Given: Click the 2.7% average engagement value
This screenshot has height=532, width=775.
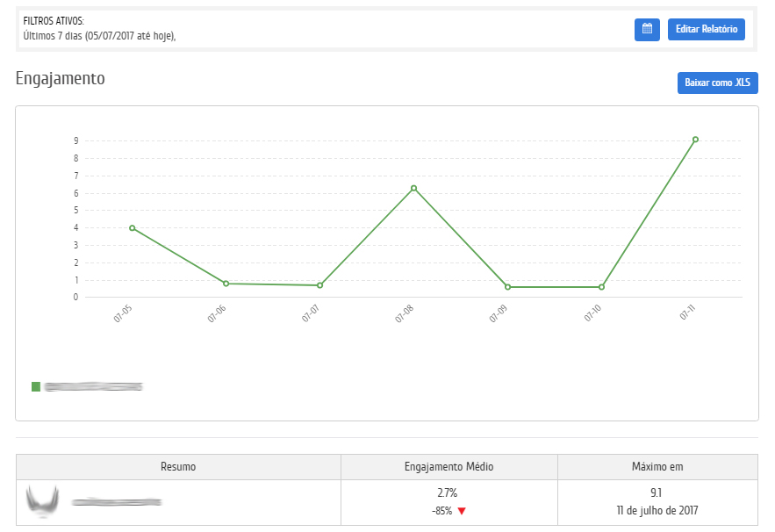Looking at the screenshot, I should (448, 493).
